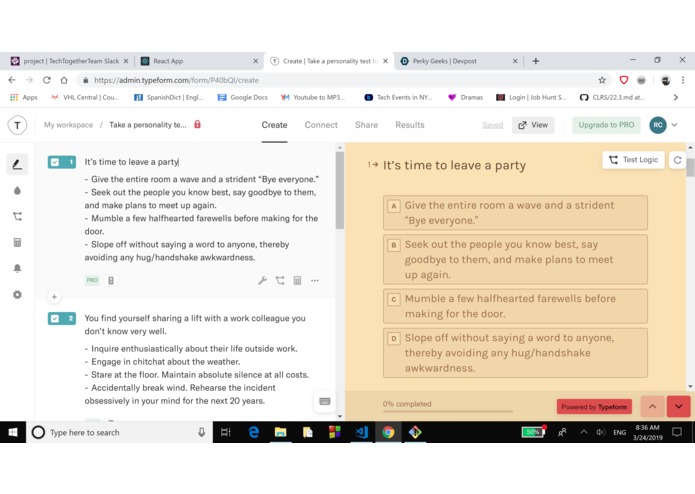Switch to the Create tab
This screenshot has height=494, width=695.
[x=274, y=125]
